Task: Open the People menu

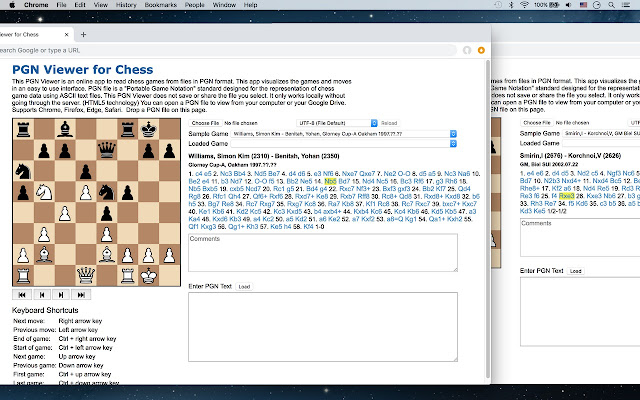Action: (194, 5)
